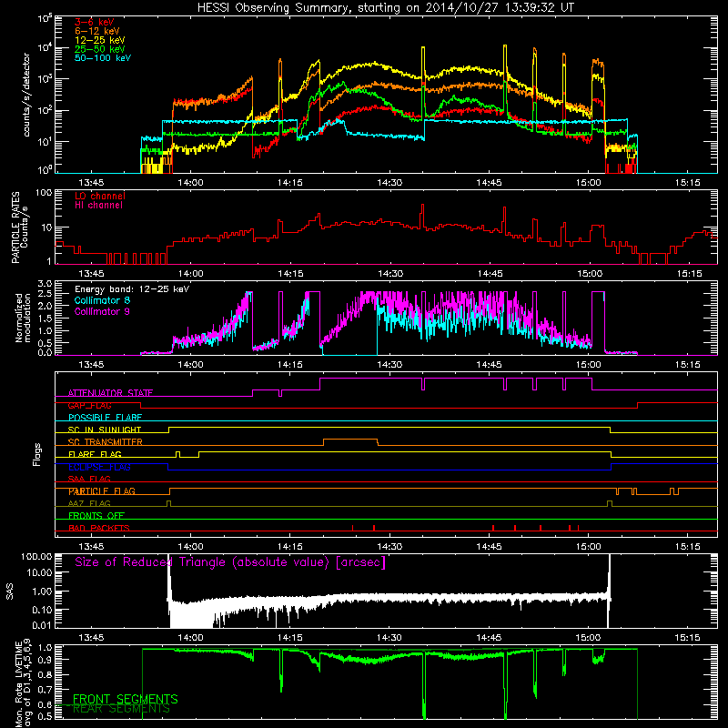Click the counts/s/detector axis label
Screen dimensions: 728x728
pyautogui.click(x=26, y=95)
